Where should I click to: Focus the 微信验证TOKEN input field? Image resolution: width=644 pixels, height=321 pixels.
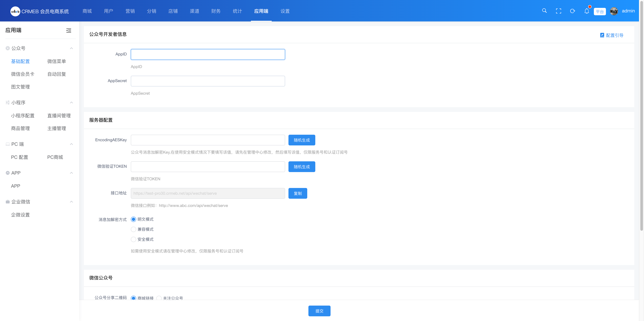point(208,167)
